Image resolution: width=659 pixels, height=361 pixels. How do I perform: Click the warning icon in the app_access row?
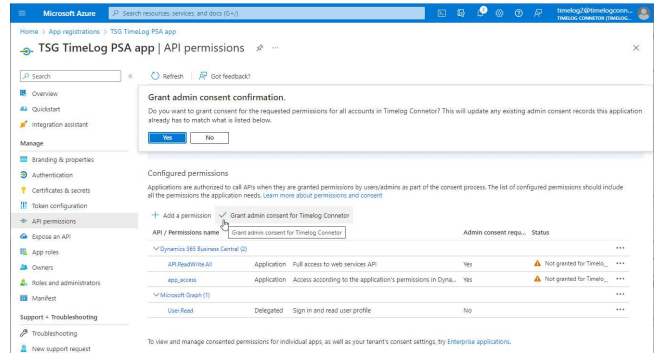click(x=537, y=279)
